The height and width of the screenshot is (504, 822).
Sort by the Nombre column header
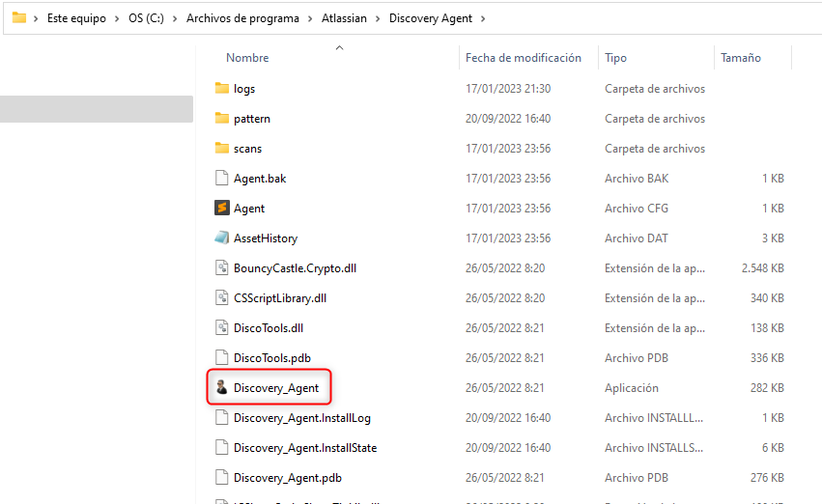247,58
